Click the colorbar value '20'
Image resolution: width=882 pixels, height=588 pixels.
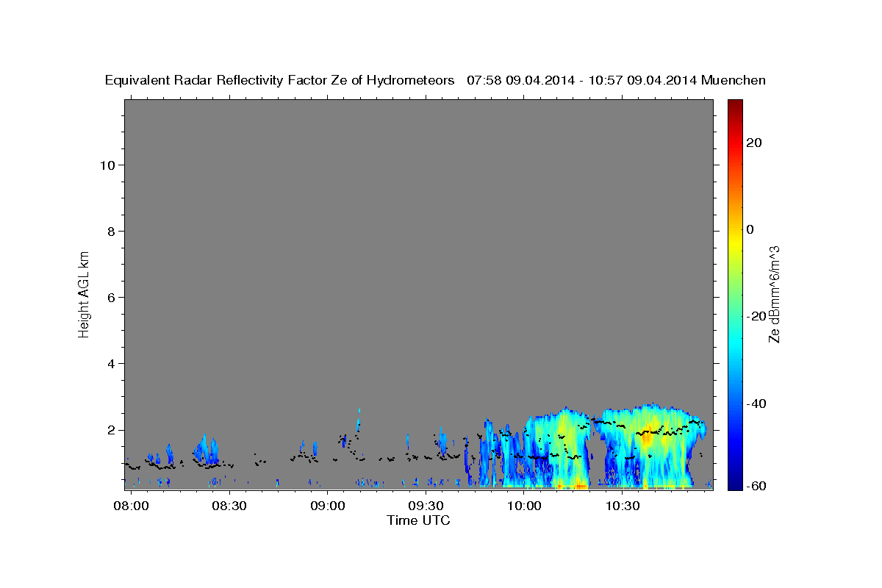753,143
